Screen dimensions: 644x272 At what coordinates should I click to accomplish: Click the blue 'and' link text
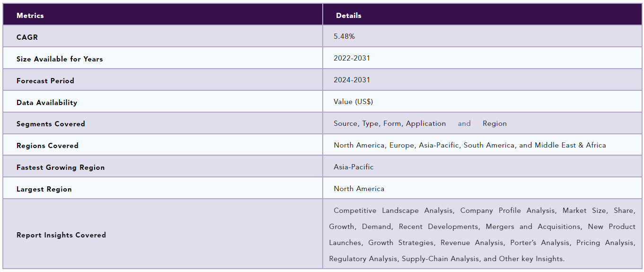click(464, 123)
